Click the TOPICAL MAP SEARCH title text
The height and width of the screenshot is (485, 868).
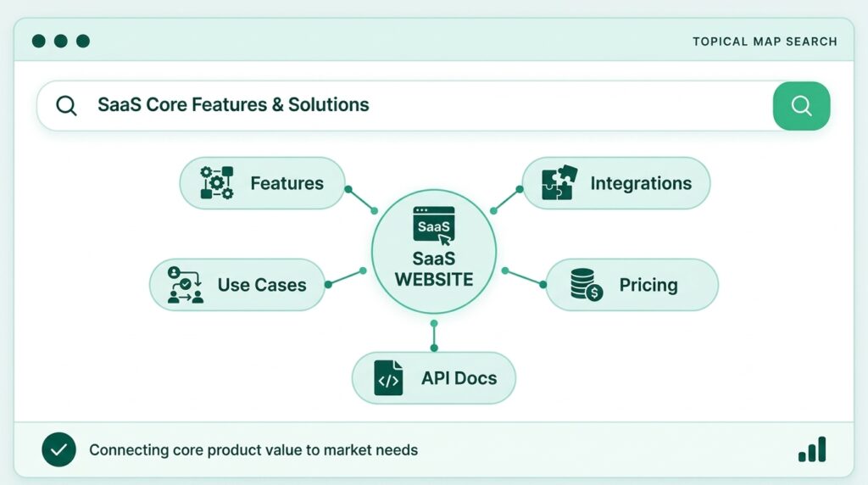tap(765, 42)
